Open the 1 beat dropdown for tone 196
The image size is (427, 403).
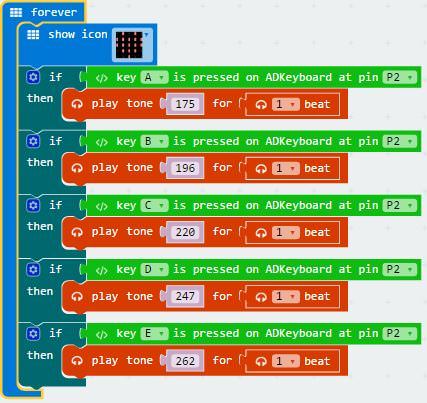pyautogui.click(x=286, y=168)
